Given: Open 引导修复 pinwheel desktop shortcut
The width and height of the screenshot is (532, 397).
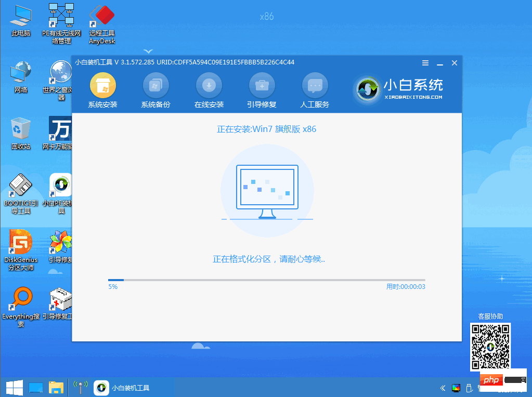Looking at the screenshot, I should click(60, 247).
